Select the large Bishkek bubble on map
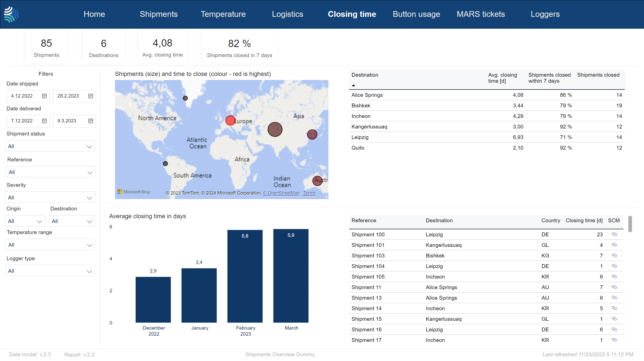The height and width of the screenshot is (361, 644). tap(275, 129)
